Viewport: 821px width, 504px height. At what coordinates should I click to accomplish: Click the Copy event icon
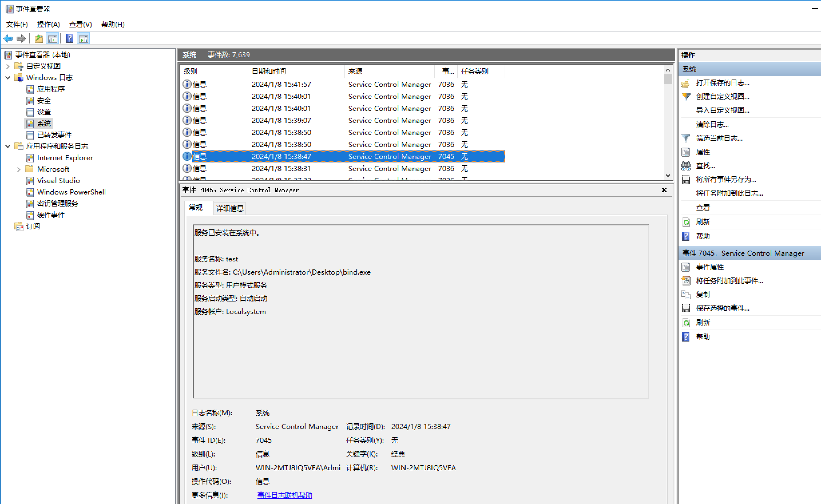(x=686, y=295)
